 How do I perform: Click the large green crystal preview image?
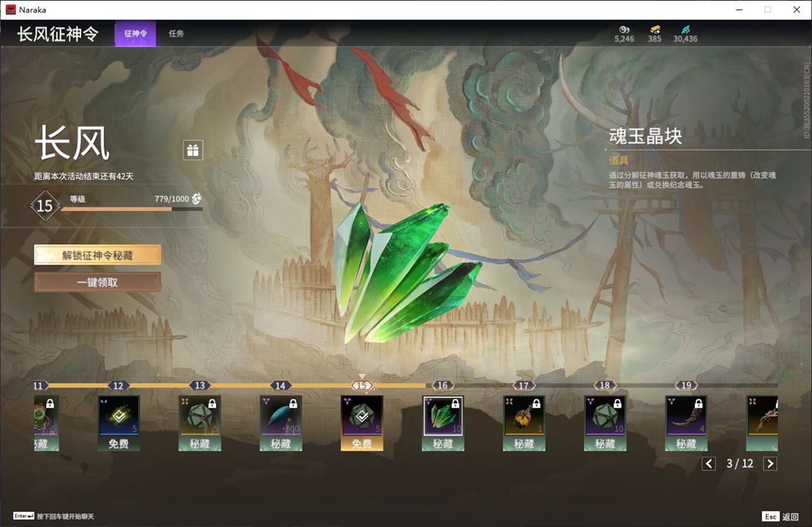[x=408, y=273]
